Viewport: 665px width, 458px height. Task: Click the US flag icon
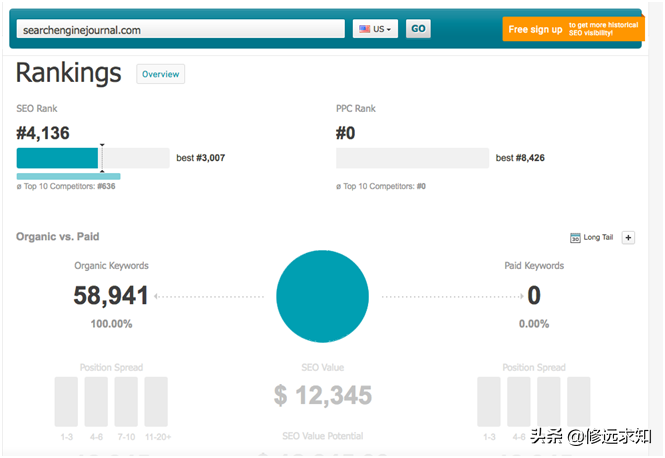364,29
